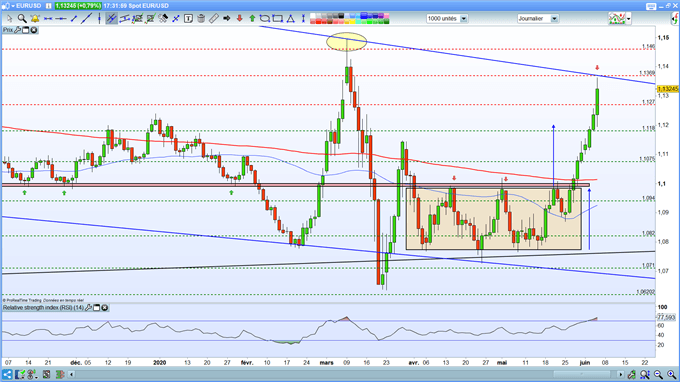The image size is (680, 382).
Task: Open the Prix panel label
Action: point(8,30)
